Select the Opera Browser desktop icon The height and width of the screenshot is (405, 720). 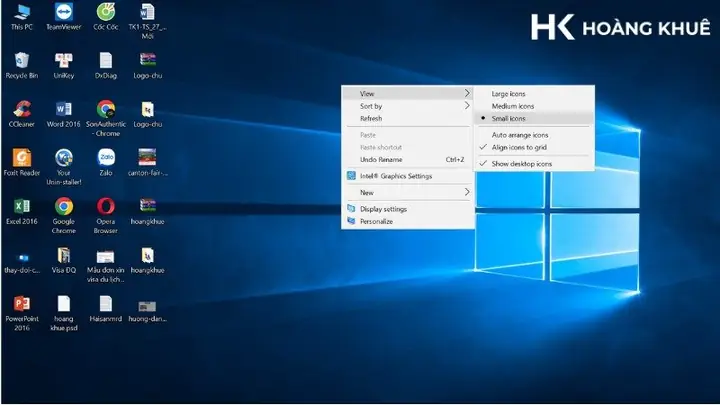pos(106,216)
